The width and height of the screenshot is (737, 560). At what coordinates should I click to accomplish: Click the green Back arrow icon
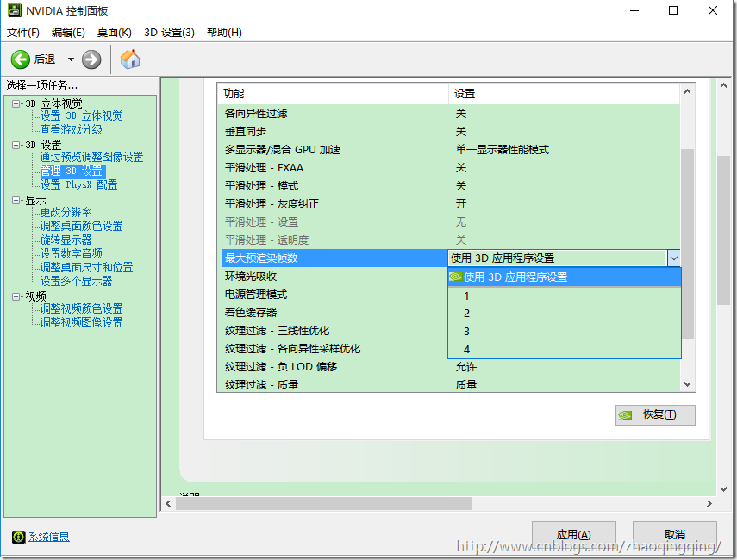[x=21, y=59]
